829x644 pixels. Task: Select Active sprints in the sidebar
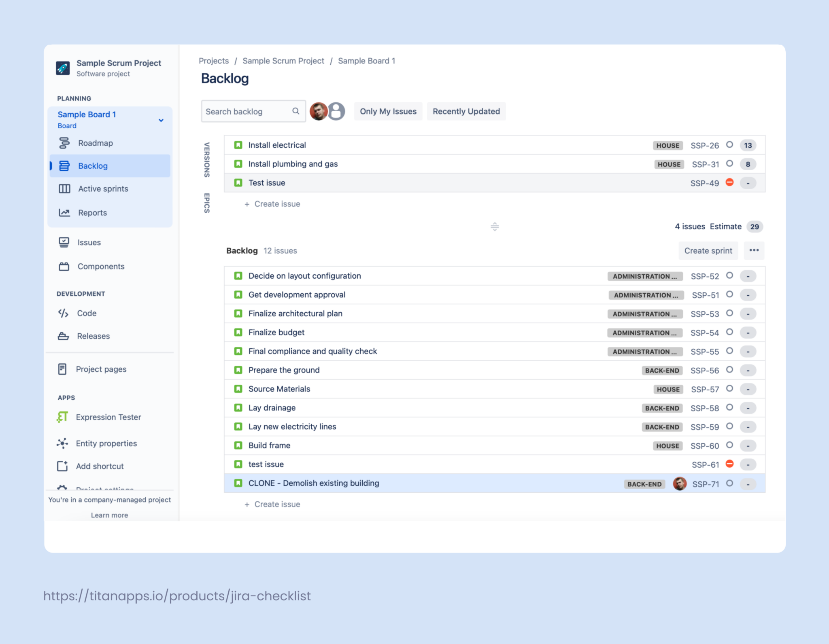pyautogui.click(x=103, y=189)
